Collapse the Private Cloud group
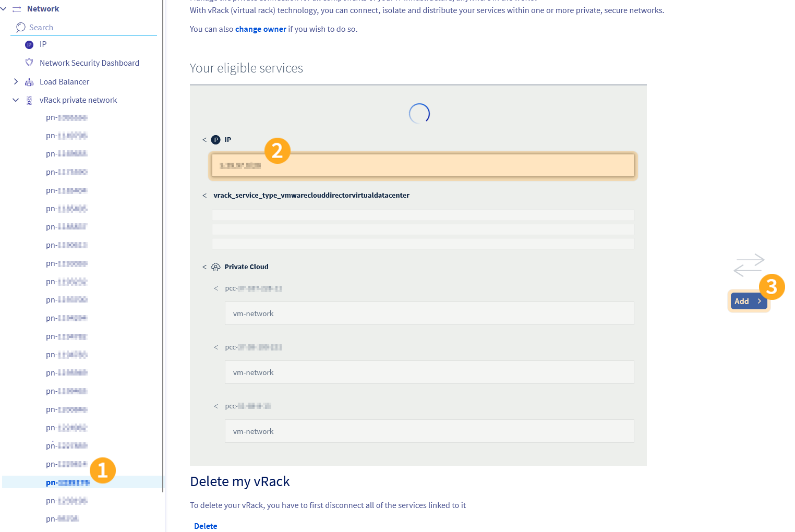 tap(204, 267)
